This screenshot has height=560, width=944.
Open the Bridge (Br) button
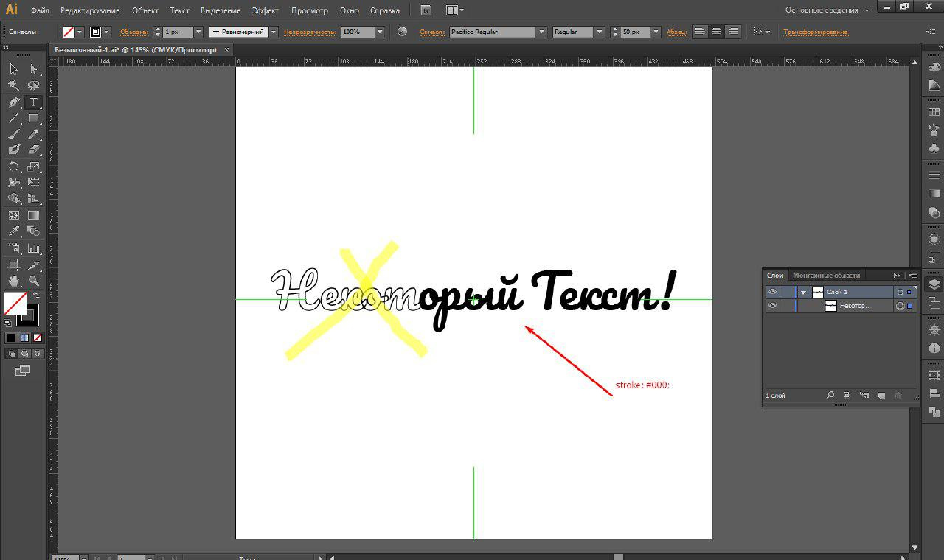[426, 10]
